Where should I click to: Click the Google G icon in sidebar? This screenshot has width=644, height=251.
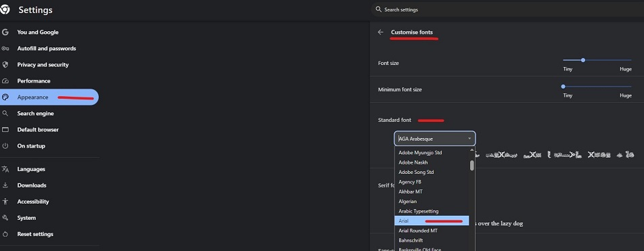[x=5, y=32]
